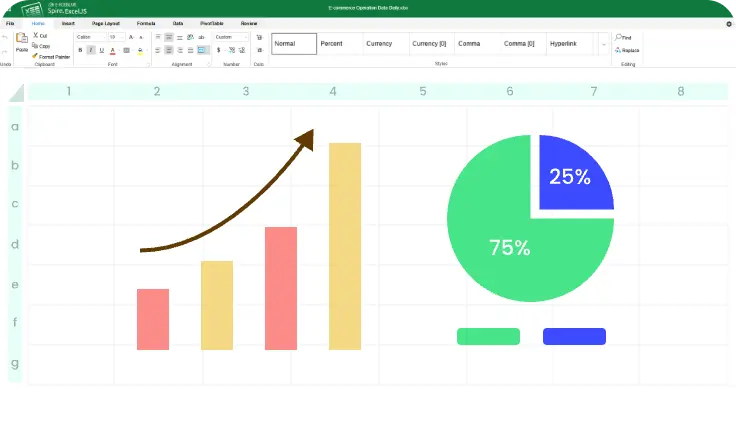Apply the Hyperlink cell style

pos(569,44)
